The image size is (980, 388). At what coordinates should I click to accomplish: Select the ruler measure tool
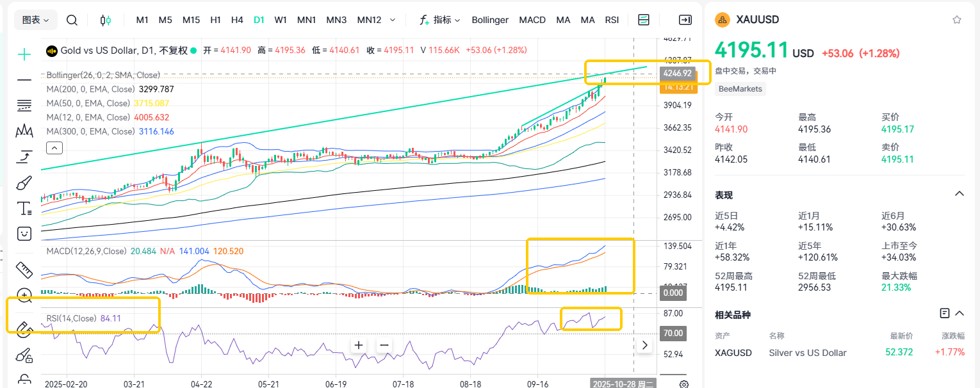(24, 269)
